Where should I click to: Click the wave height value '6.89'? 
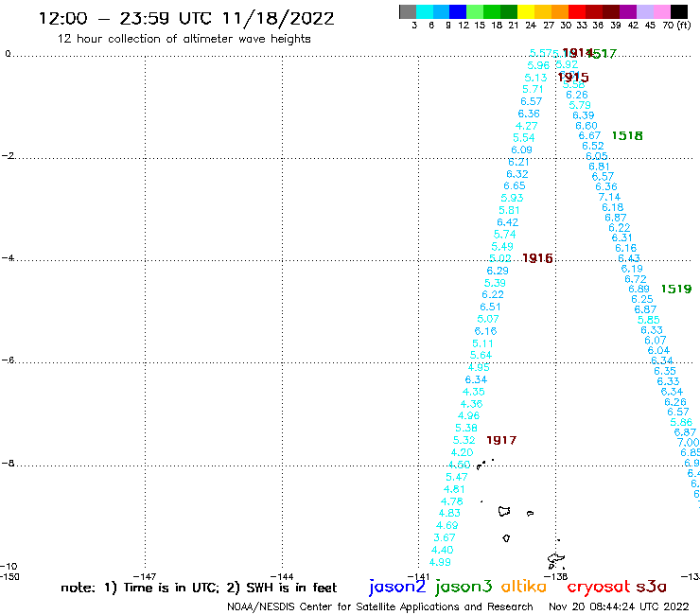pyautogui.click(x=639, y=289)
